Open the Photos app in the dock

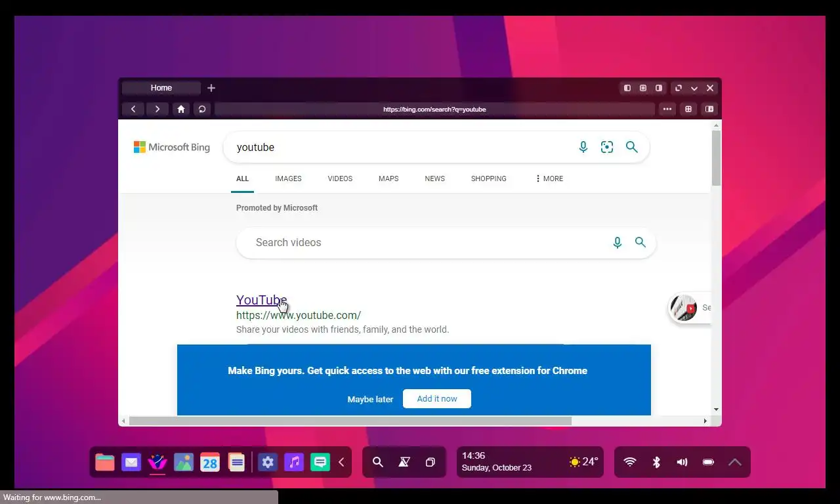click(184, 463)
